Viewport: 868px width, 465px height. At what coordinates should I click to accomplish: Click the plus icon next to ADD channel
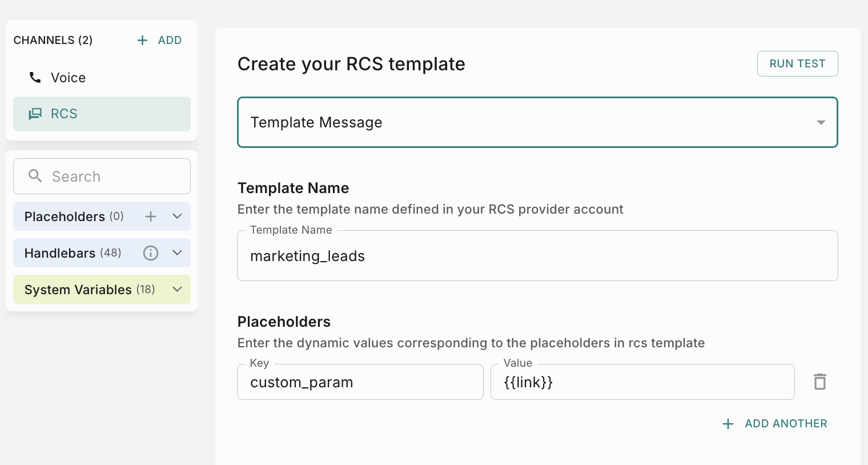[x=142, y=41]
